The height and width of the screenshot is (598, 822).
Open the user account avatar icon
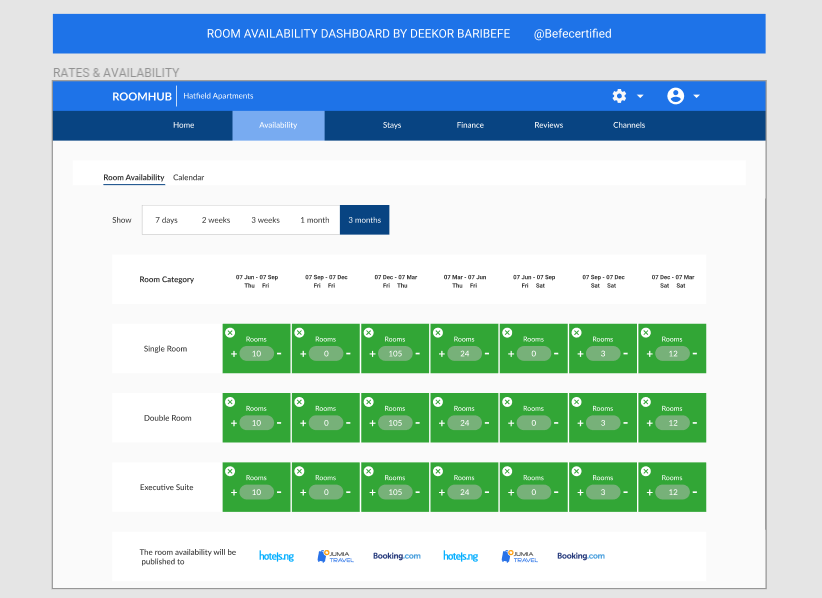pos(675,96)
